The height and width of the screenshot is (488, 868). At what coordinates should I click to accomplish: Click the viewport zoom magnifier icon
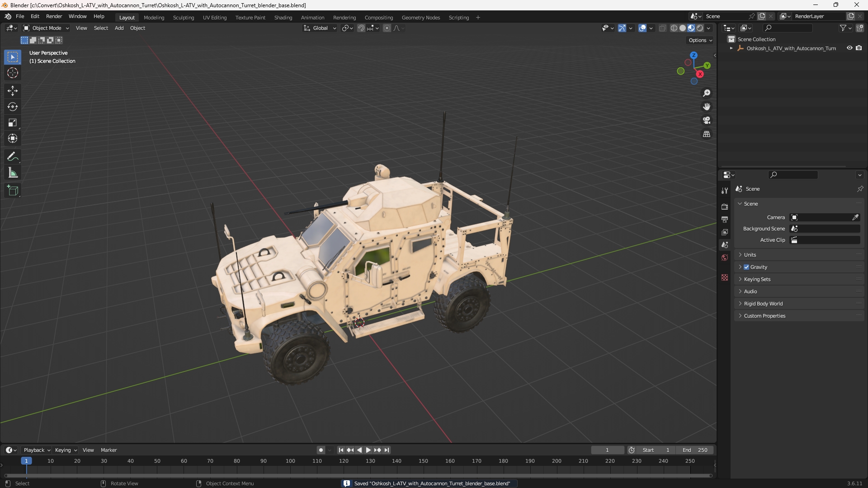[x=707, y=93]
